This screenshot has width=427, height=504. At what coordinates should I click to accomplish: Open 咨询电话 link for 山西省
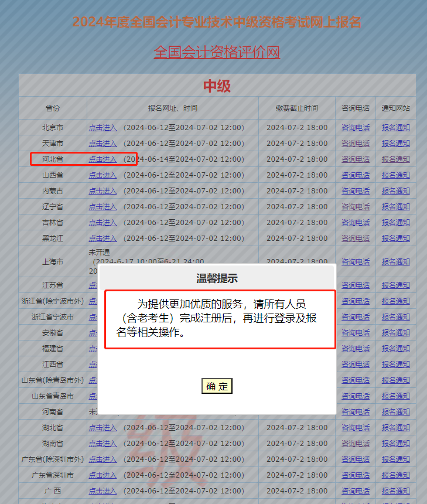pos(356,175)
